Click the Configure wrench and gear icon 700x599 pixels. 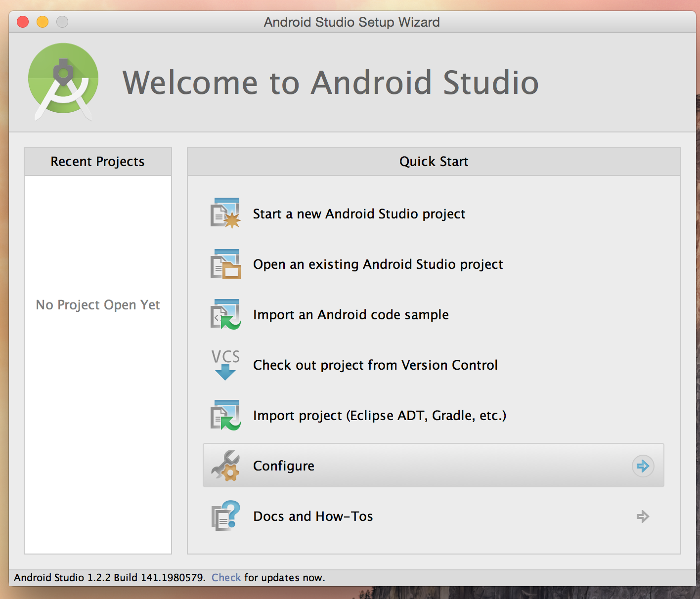225,466
